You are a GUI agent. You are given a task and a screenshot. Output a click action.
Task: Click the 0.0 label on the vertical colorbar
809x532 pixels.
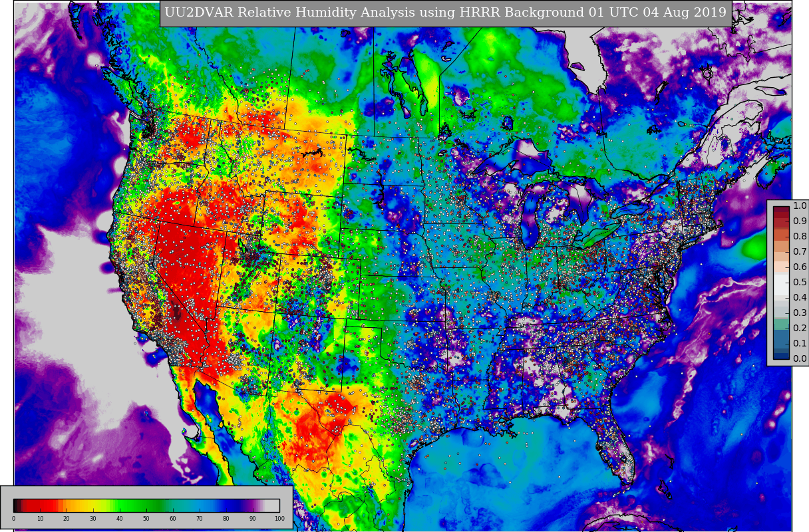(x=800, y=358)
